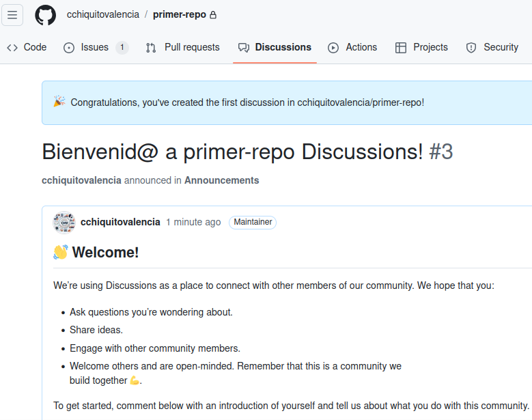This screenshot has width=532, height=420.
Task: Switch to the Issues tab
Action: 96,47
